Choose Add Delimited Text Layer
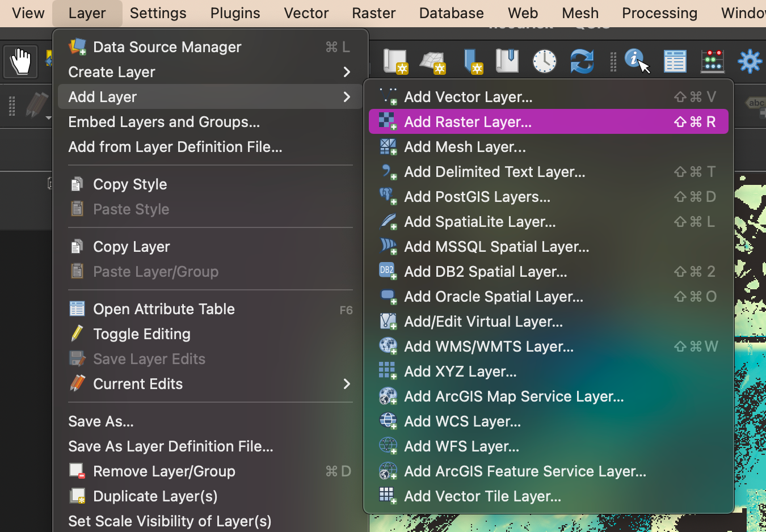 point(548,172)
